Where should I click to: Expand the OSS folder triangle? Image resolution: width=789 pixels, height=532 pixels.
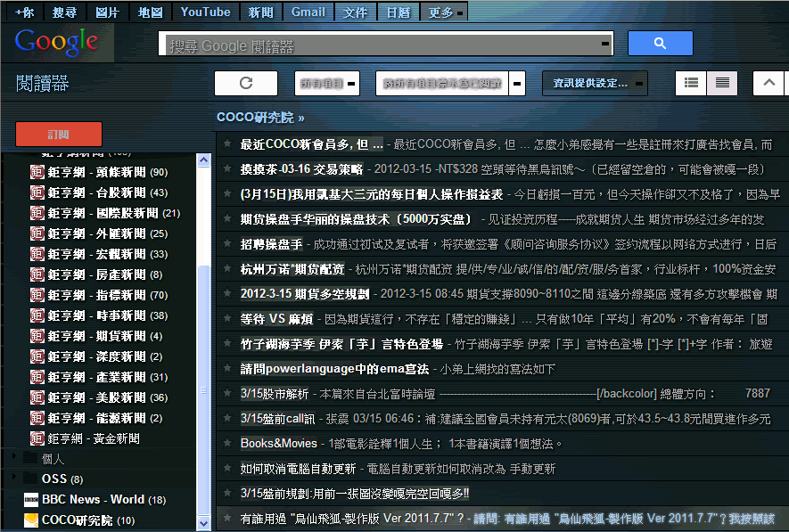click(14, 476)
